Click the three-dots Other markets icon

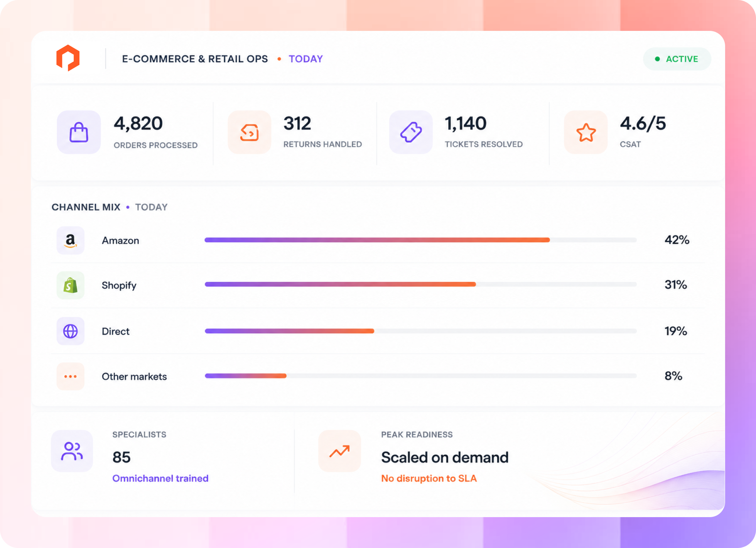(x=71, y=376)
